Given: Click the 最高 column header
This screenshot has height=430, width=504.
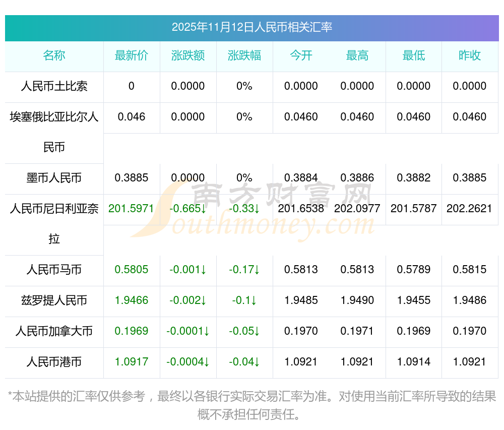Looking at the screenshot, I should 357,56.
